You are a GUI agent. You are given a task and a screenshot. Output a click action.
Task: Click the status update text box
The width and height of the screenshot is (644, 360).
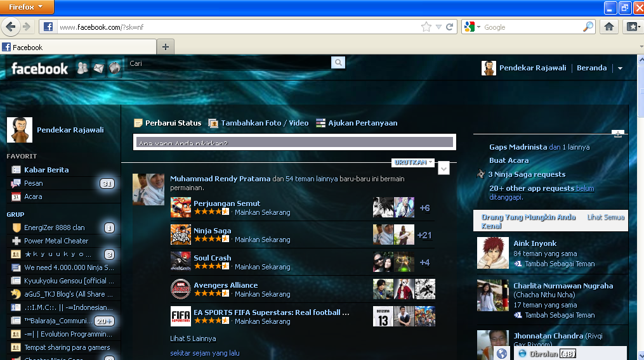(294, 142)
